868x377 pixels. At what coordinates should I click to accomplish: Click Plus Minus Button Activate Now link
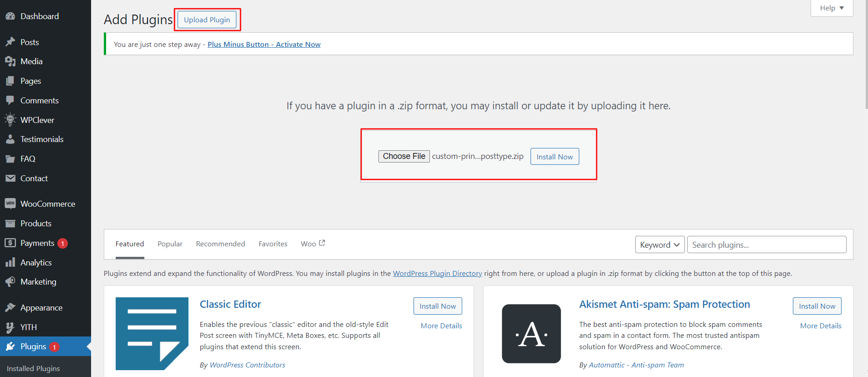264,44
